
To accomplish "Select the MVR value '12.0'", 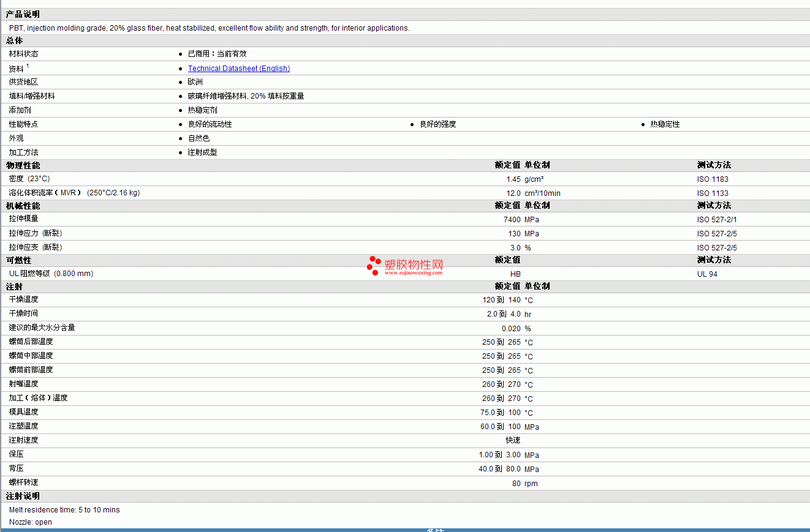I will point(513,193).
